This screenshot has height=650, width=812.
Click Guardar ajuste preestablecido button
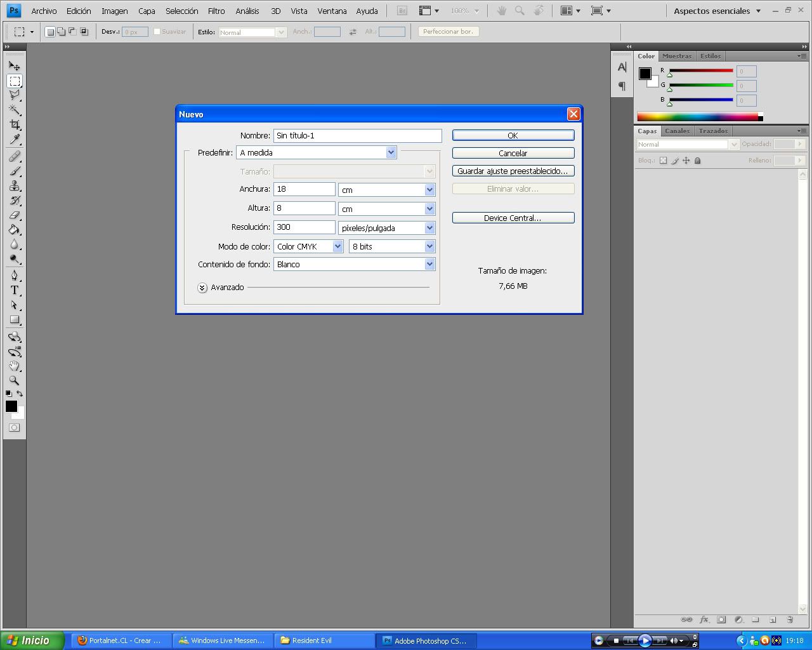pyautogui.click(x=513, y=171)
